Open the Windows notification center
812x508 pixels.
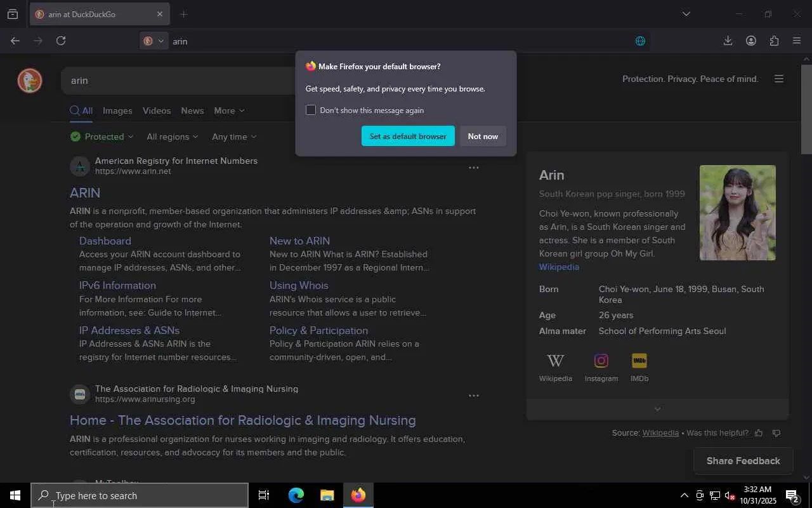793,496
